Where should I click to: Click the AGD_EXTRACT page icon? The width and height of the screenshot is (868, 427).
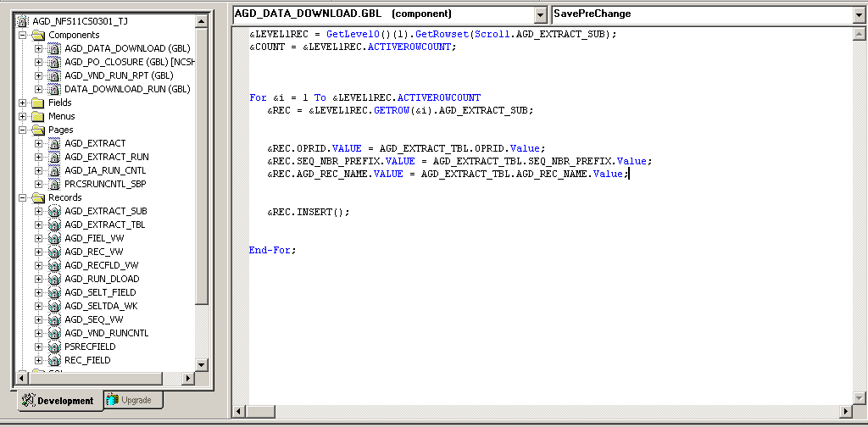53,143
